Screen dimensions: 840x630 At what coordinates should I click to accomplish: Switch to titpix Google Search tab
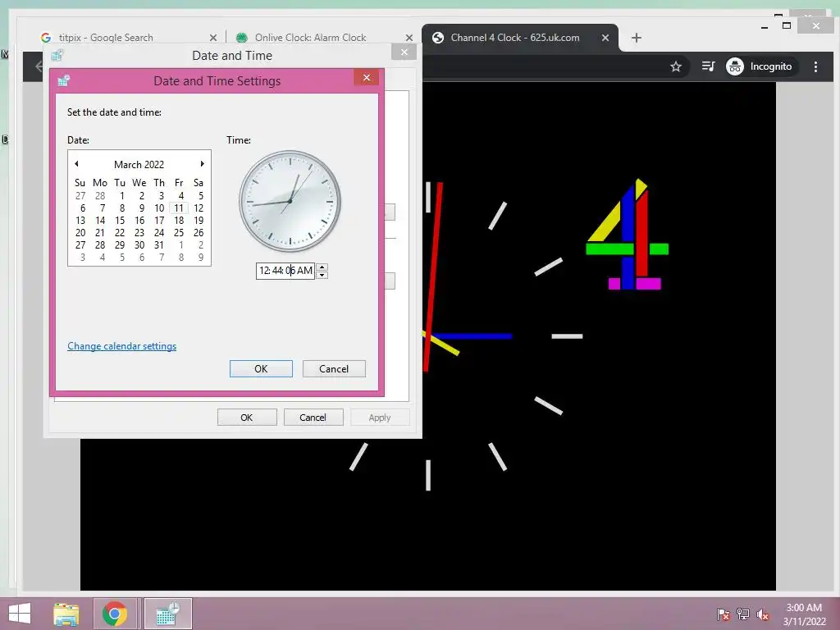[123, 38]
